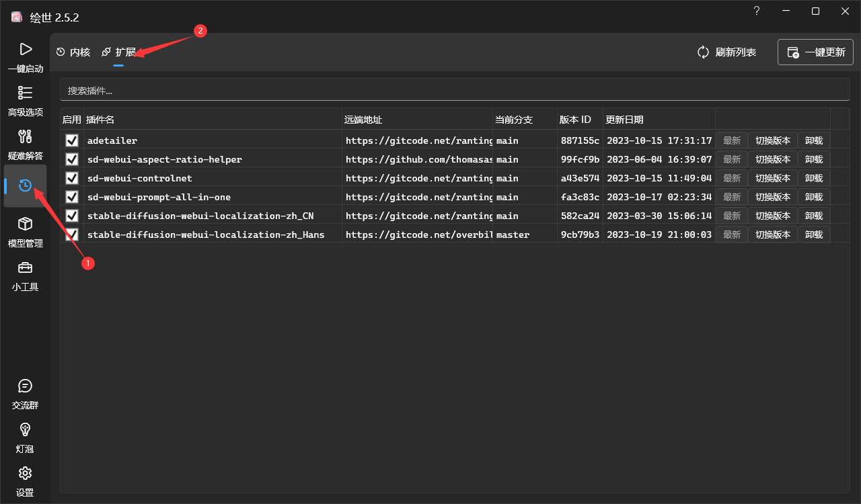Image resolution: width=861 pixels, height=504 pixels.
Task: Click the master branch cell
Action: tap(525, 235)
